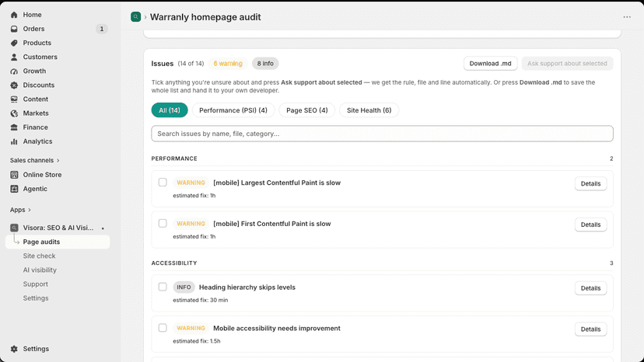Click the Settings gear icon

(14, 349)
